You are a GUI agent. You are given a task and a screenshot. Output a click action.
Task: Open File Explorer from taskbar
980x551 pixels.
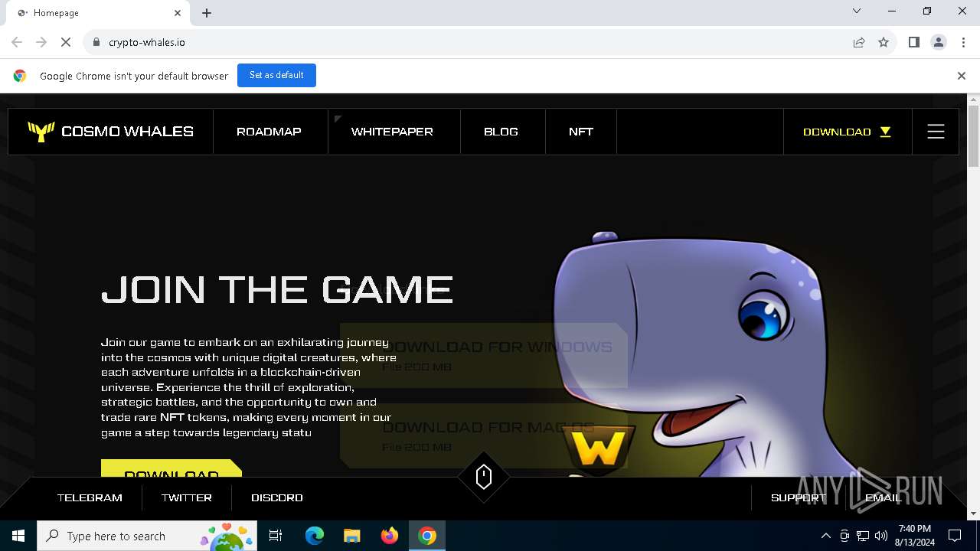click(351, 536)
